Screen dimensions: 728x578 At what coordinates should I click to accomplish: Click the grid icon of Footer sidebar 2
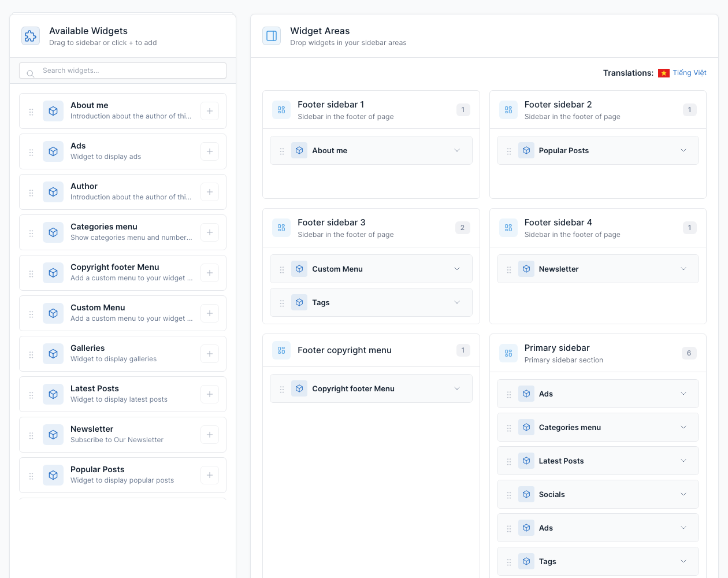508,110
